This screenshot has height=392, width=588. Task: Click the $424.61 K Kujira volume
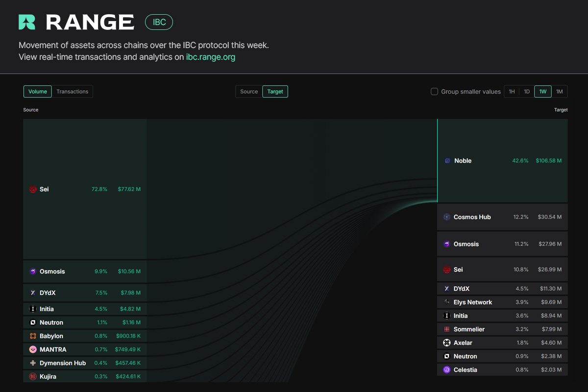click(x=128, y=376)
